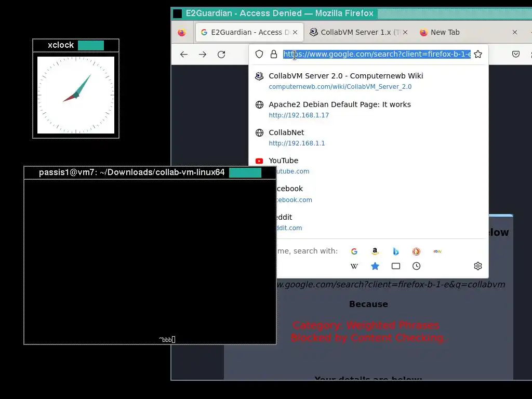Image resolution: width=532 pixels, height=399 pixels.
Task: Reload the current page in Firefox
Action: click(x=221, y=54)
